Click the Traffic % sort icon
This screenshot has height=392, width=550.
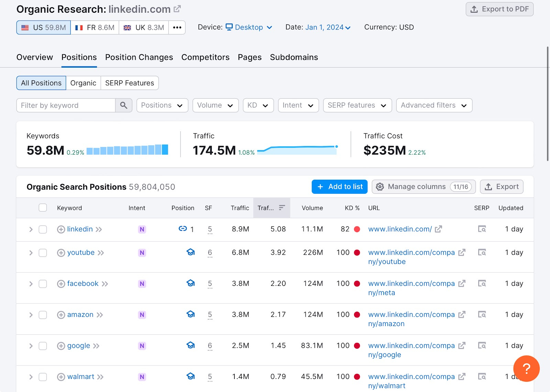[282, 208]
